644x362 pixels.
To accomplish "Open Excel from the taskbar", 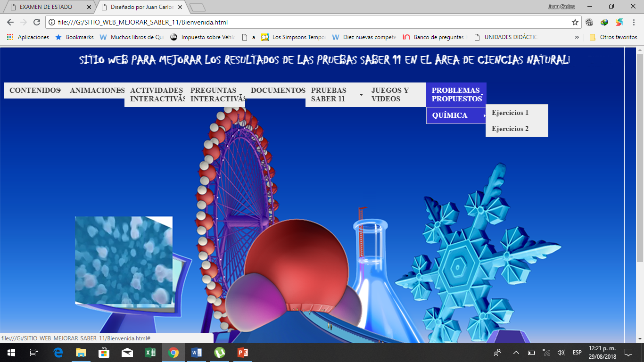I will 150,353.
